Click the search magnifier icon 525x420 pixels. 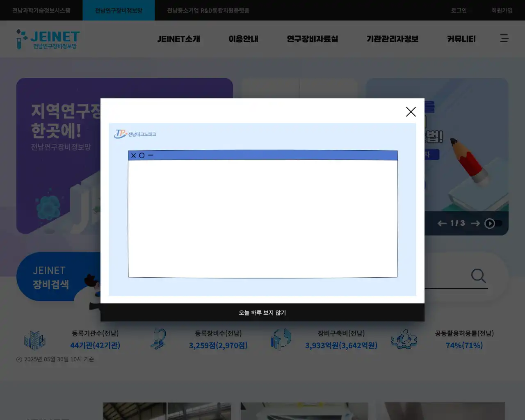coord(478,276)
